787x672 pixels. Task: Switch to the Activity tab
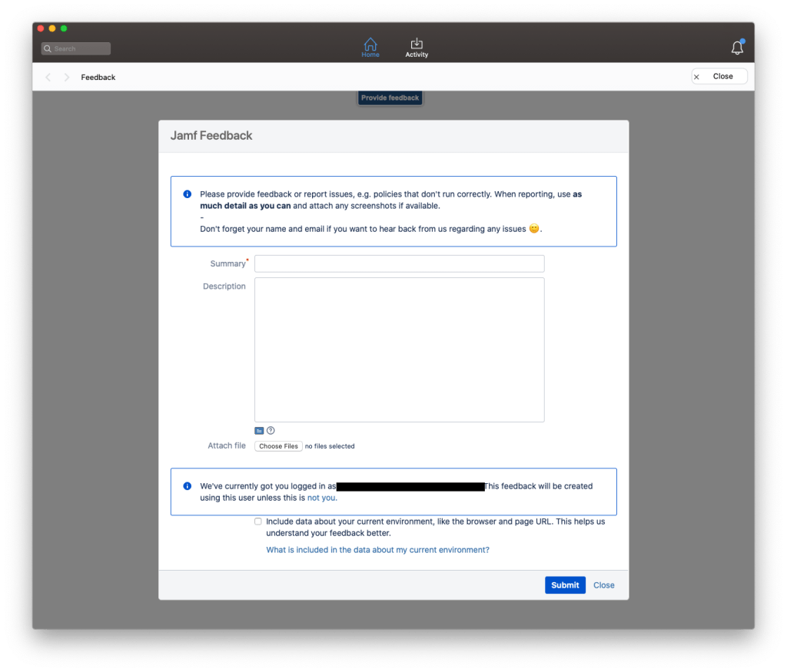(417, 48)
